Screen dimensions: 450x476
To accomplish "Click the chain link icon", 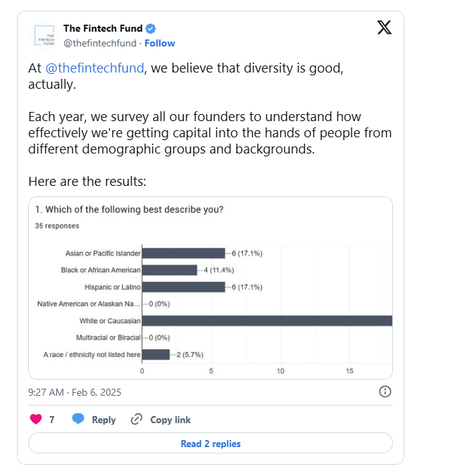I will [137, 420].
